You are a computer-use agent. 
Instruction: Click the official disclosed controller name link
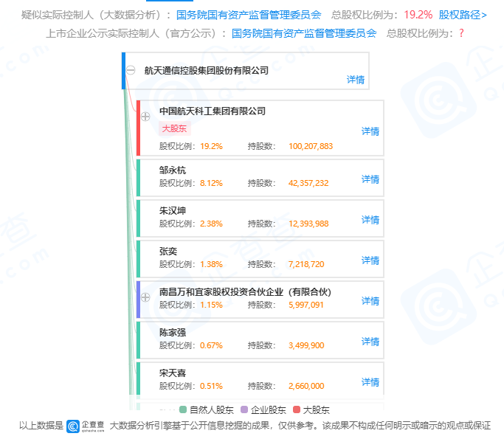click(304, 33)
